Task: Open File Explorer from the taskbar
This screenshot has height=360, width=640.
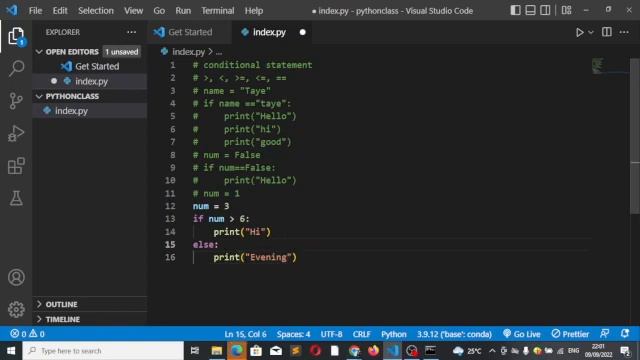Action: point(217,351)
